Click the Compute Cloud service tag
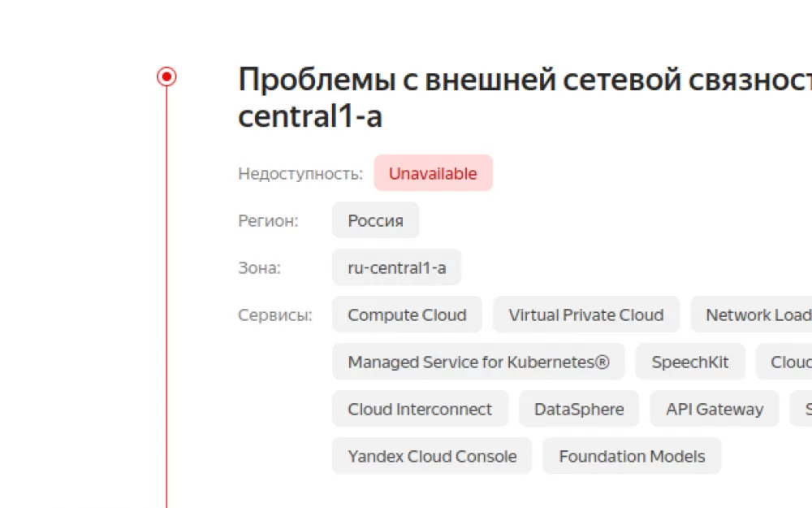Viewport: 812px width, 508px height. click(407, 315)
